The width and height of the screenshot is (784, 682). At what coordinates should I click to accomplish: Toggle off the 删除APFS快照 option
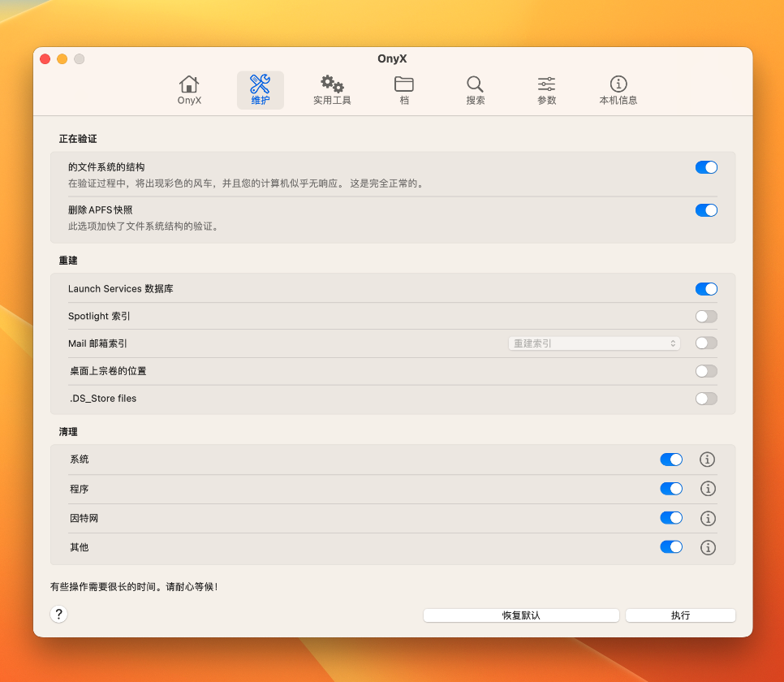tap(705, 210)
